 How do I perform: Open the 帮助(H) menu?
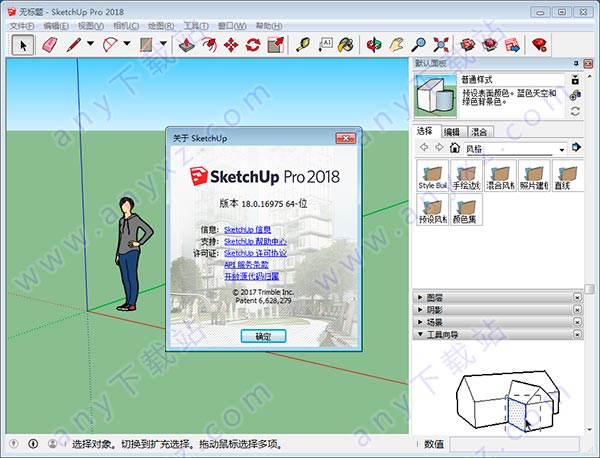[269, 26]
